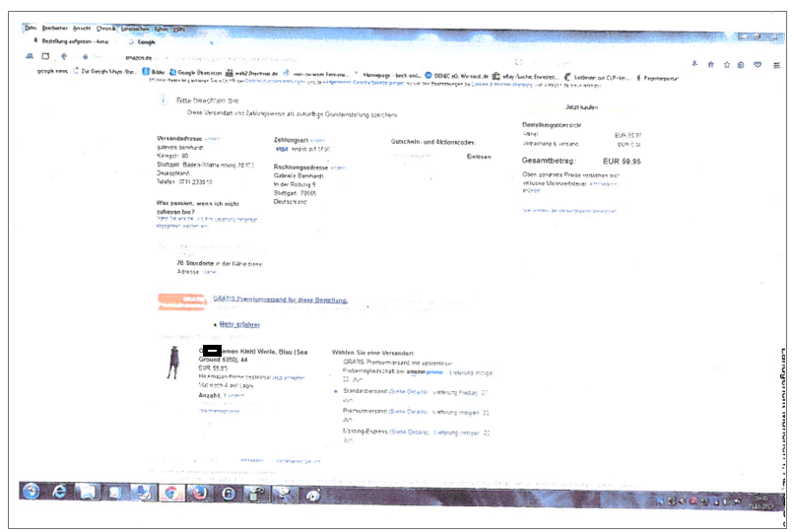Select the Morning-Express shipping option
The width and height of the screenshot is (794, 532).
(365, 432)
